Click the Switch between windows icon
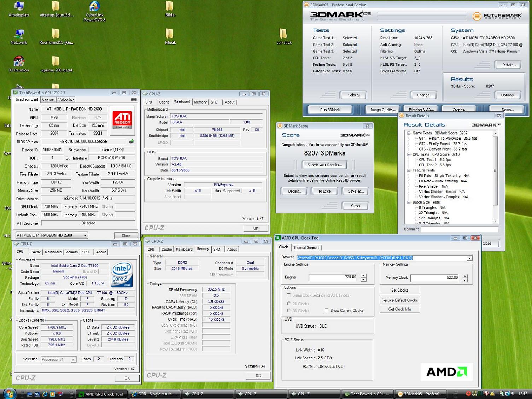532x399 pixels. 37,394
